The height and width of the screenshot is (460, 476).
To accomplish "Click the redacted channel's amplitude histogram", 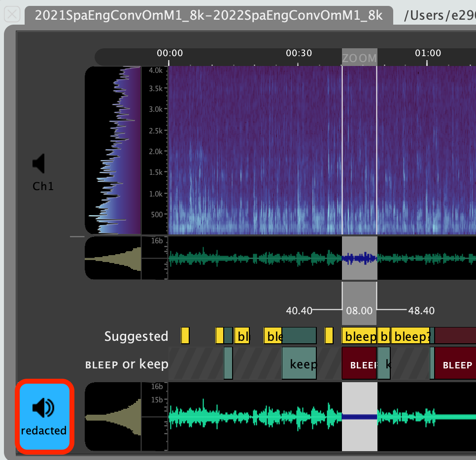I will (113, 416).
